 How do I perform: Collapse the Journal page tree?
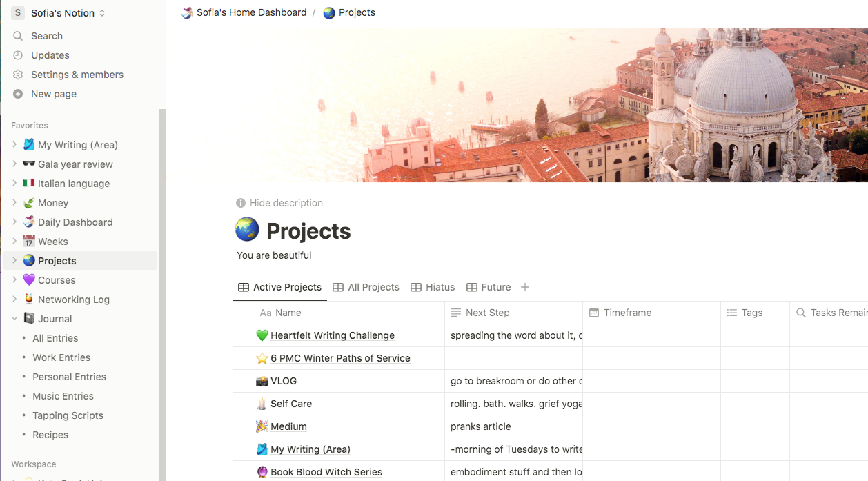(14, 319)
